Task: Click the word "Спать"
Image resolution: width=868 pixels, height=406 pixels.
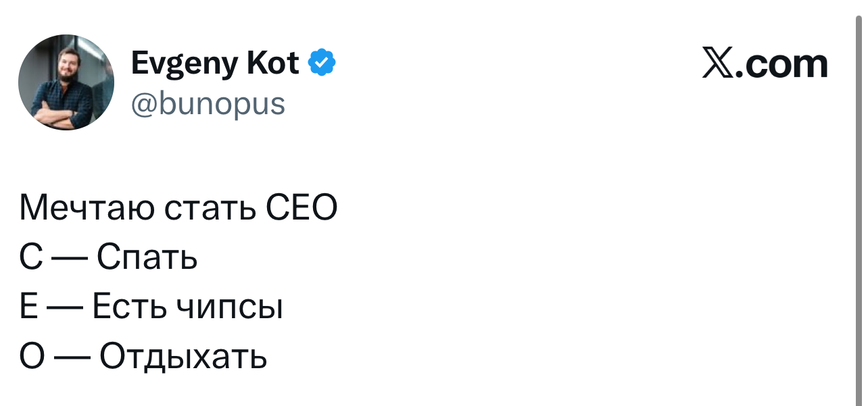Action: pyautogui.click(x=147, y=257)
